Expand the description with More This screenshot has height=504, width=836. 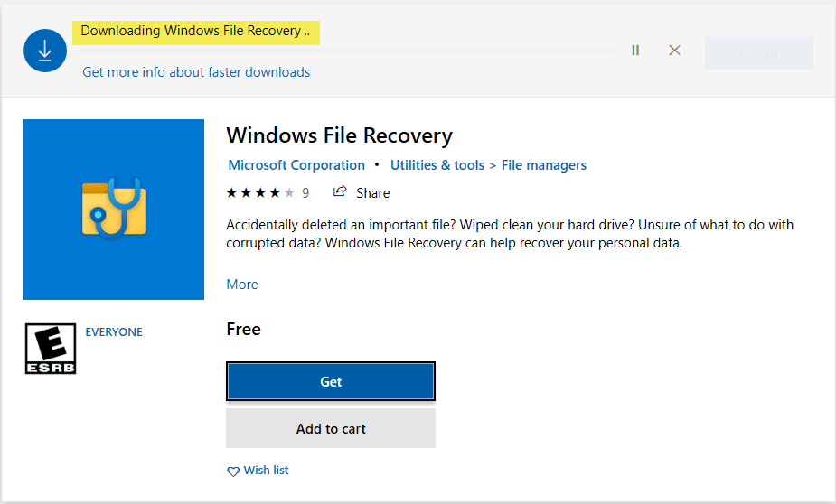click(x=242, y=285)
